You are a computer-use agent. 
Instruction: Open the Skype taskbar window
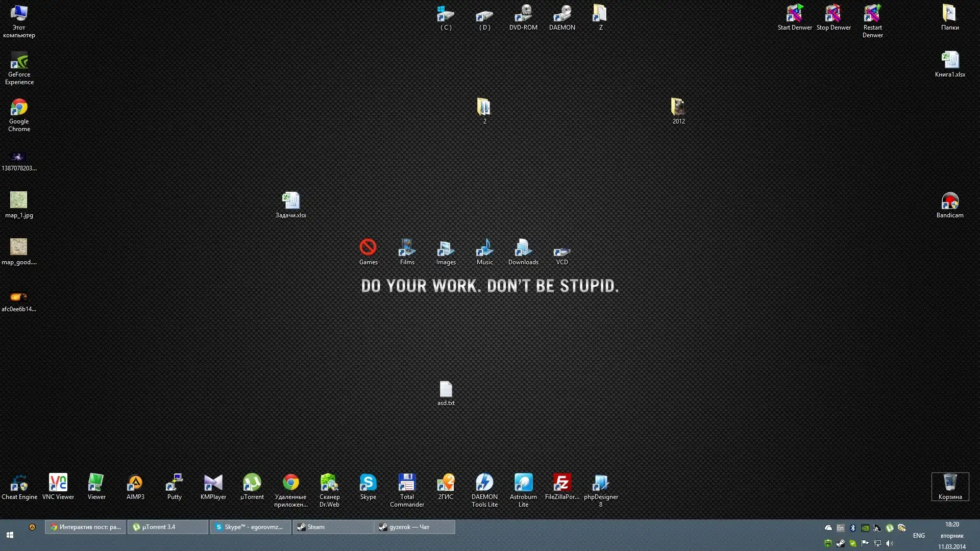click(x=251, y=527)
